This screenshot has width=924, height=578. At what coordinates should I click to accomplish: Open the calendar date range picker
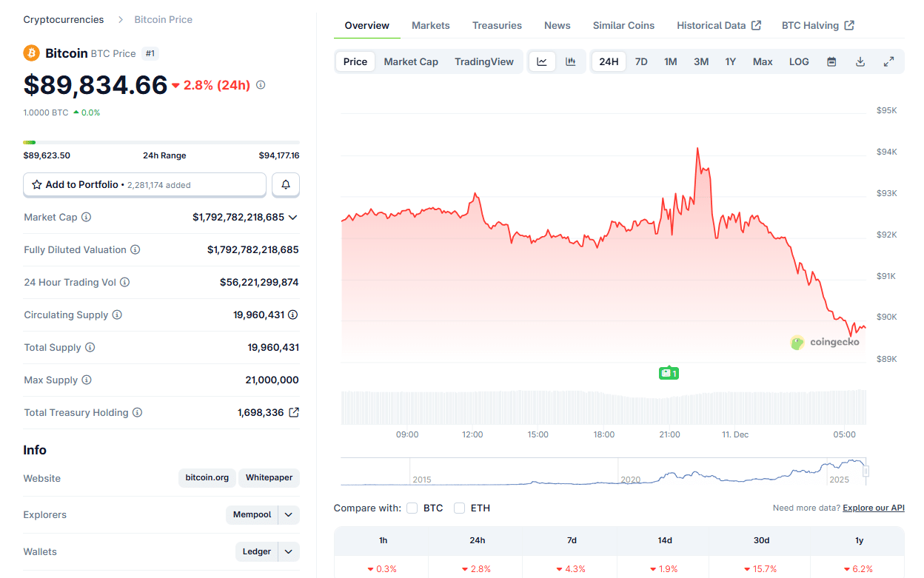click(831, 61)
